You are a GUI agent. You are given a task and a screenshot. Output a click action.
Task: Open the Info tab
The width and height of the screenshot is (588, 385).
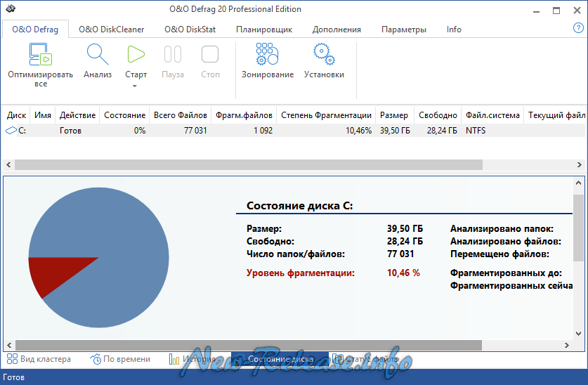click(x=454, y=30)
